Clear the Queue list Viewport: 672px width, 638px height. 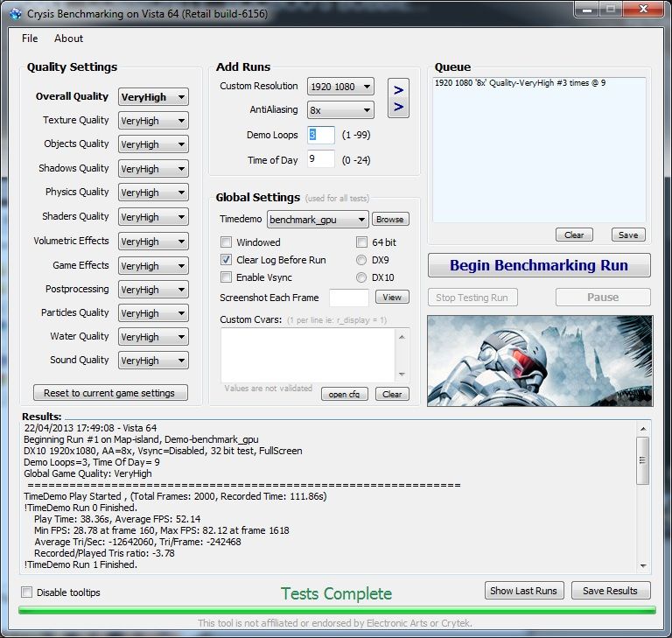574,235
